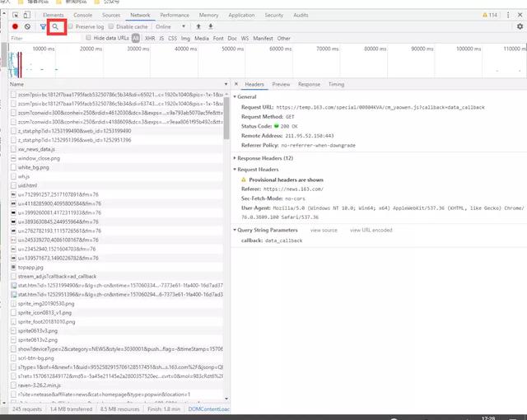Click view URL encoded link
Screen dimensions: 527x420
(x=371, y=230)
